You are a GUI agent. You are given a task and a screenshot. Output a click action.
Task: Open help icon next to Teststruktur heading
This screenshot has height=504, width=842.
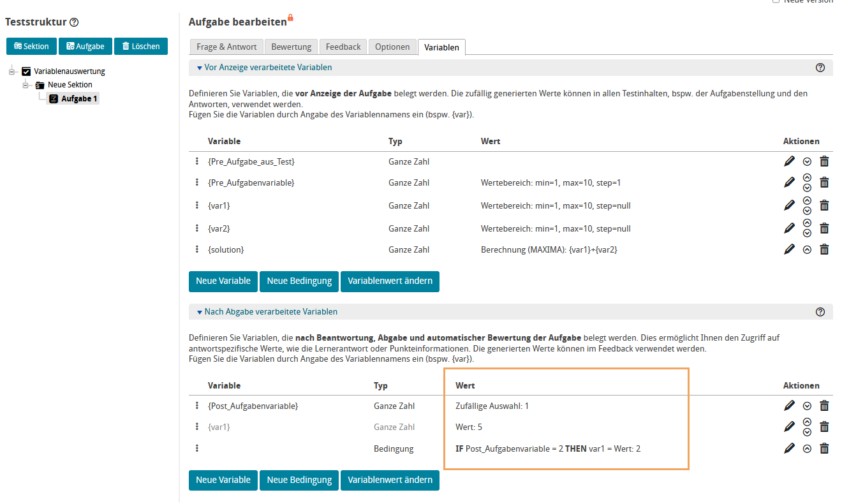point(74,22)
